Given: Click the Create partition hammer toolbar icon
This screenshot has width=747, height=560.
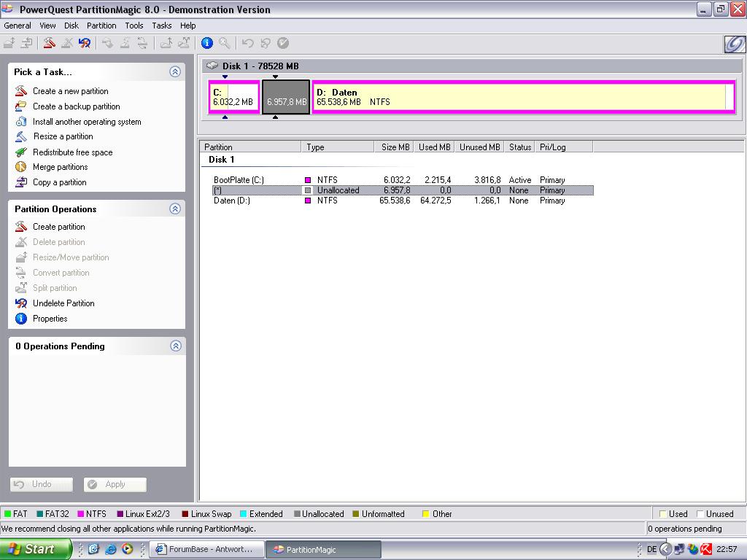Looking at the screenshot, I should [49, 43].
